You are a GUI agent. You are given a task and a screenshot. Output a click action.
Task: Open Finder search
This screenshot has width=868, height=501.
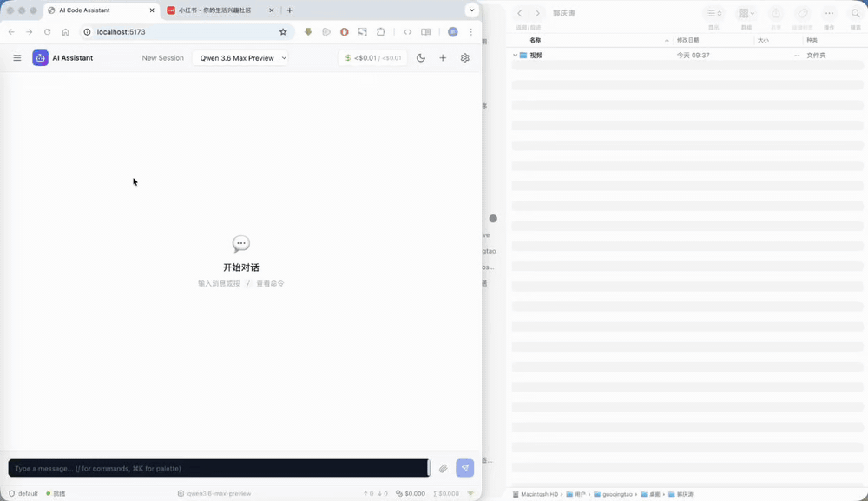(855, 13)
